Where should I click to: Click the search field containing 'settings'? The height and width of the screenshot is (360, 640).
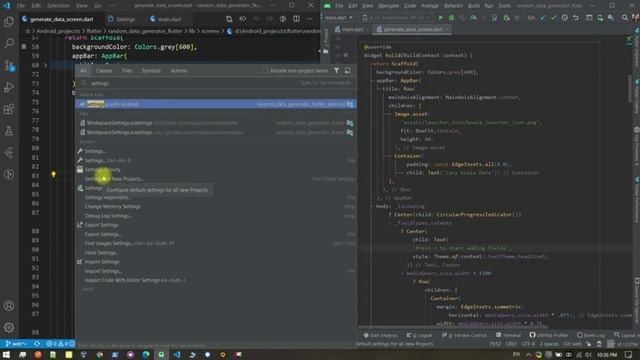216,83
